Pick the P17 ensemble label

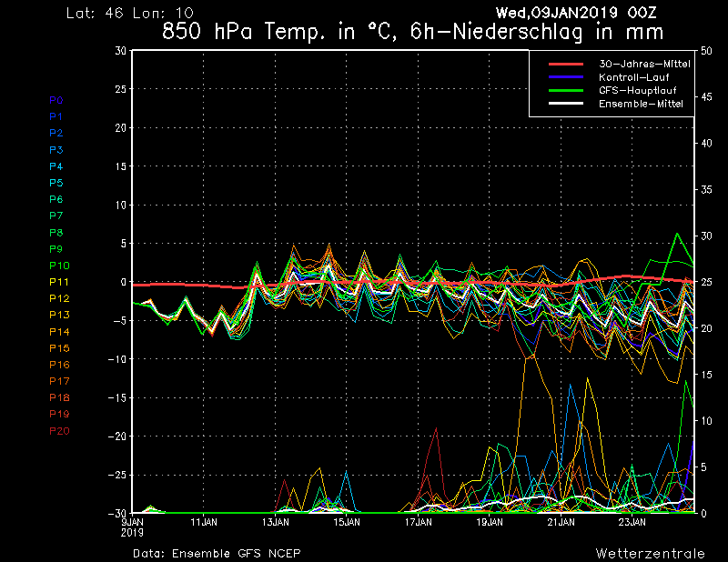point(59,381)
